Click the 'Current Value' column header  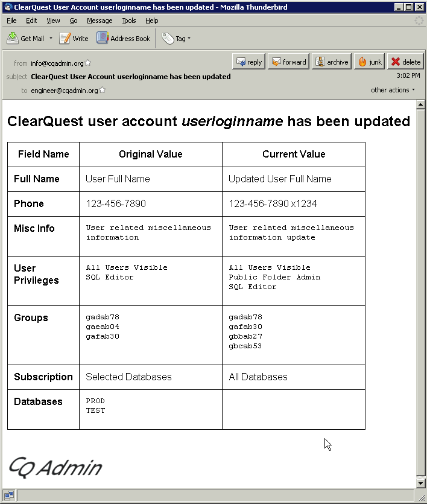(x=294, y=155)
